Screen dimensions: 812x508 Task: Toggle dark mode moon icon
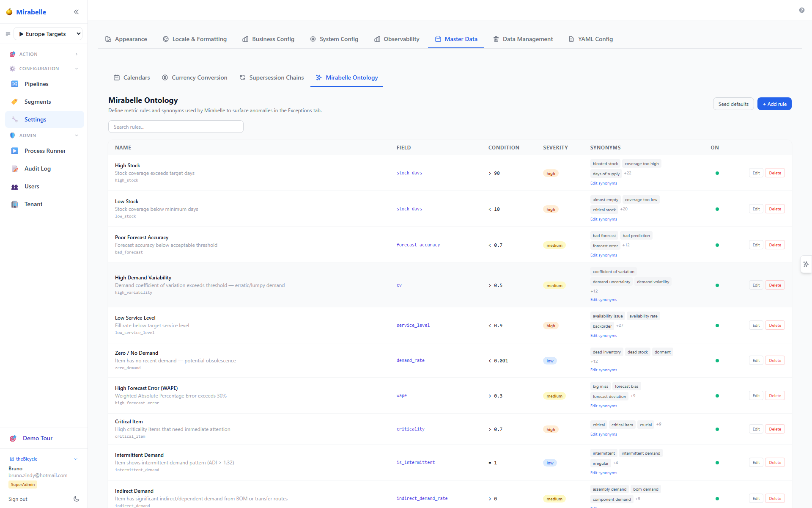(76, 499)
